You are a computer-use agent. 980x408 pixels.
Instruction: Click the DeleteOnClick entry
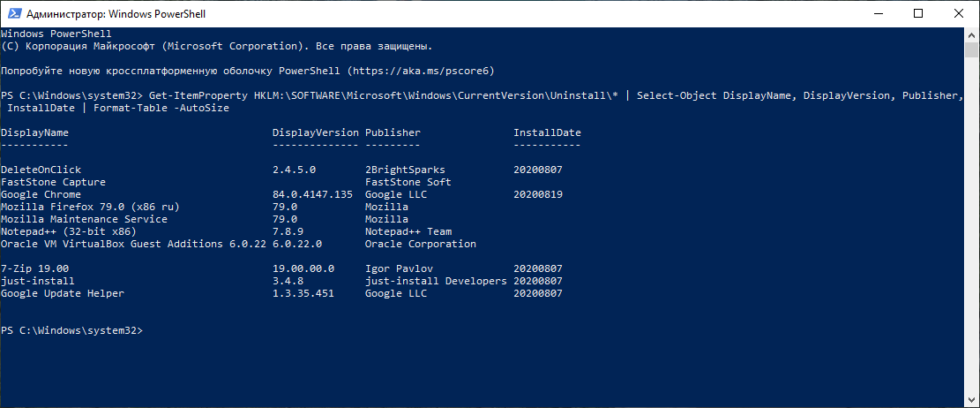pos(41,170)
